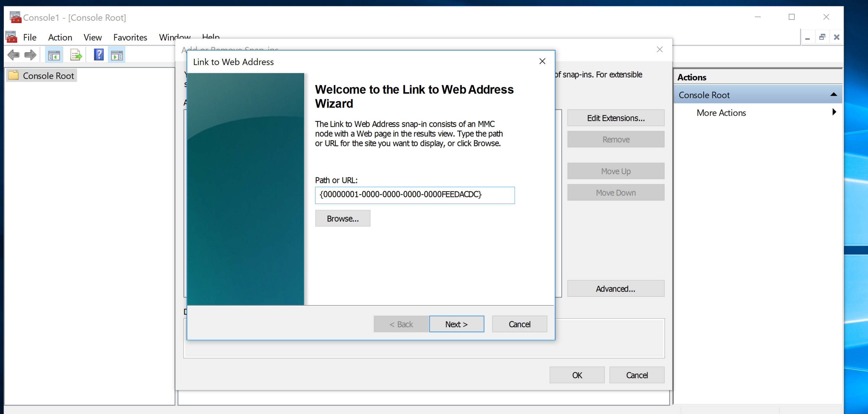Click the Advanced... button
Screen dimensions: 868x414
(x=615, y=288)
